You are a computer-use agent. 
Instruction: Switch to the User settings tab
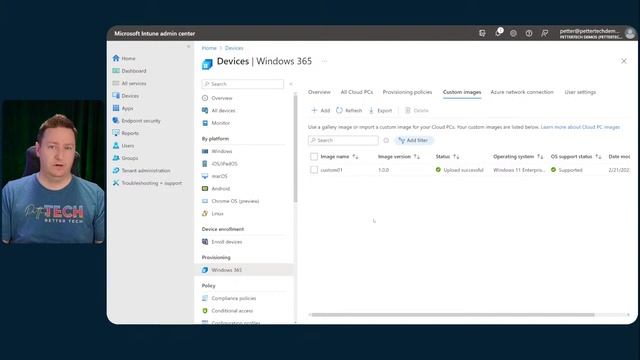580,92
